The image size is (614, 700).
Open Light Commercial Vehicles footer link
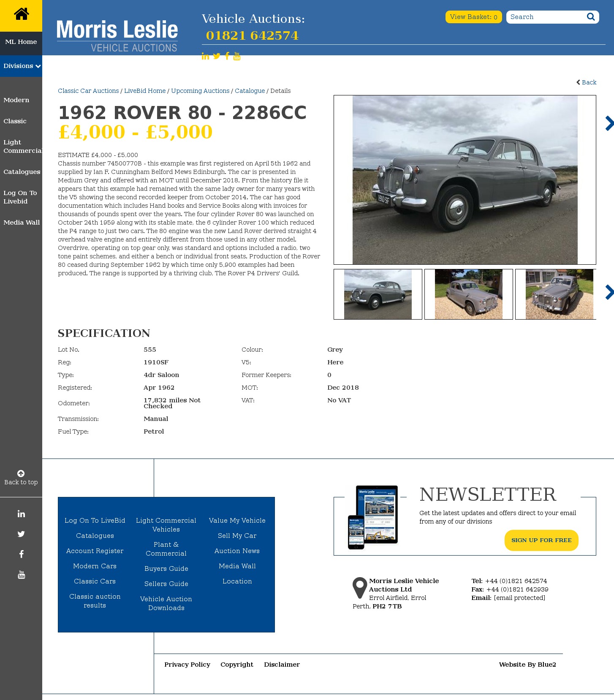[166, 525]
